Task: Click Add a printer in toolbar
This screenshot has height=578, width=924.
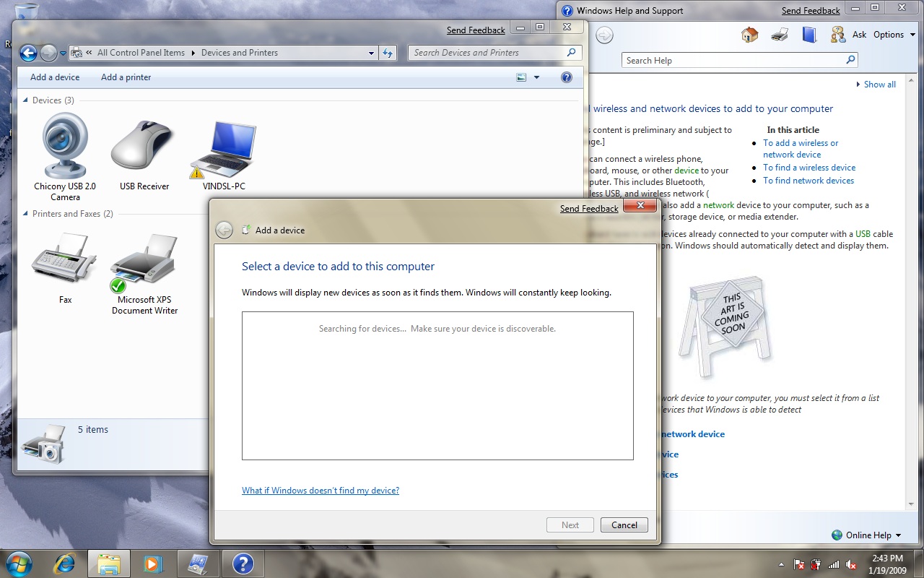Action: [126, 77]
